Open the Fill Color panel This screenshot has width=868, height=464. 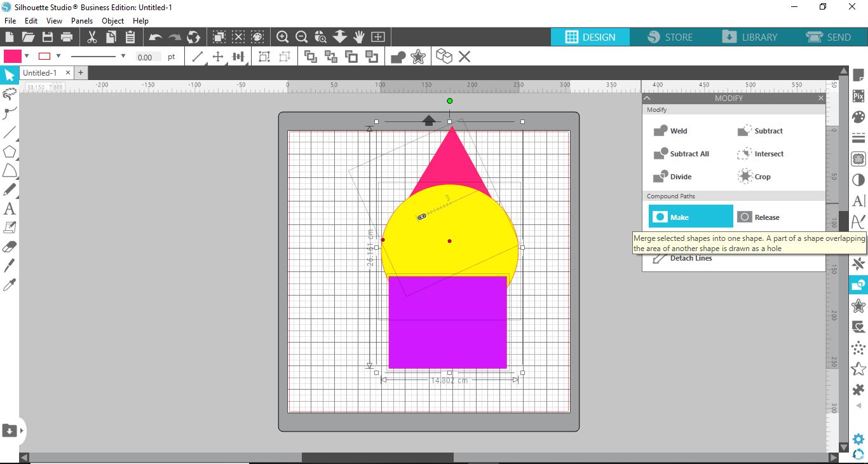(x=858, y=116)
